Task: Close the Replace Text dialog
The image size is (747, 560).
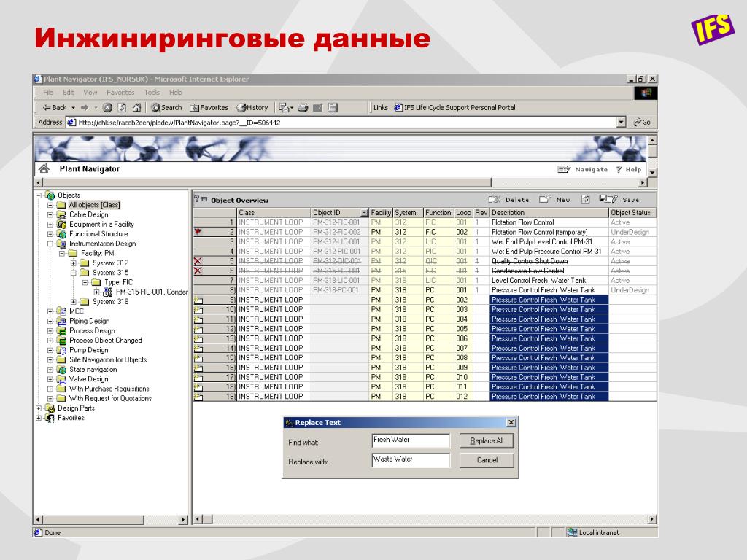Action: pyautogui.click(x=511, y=422)
